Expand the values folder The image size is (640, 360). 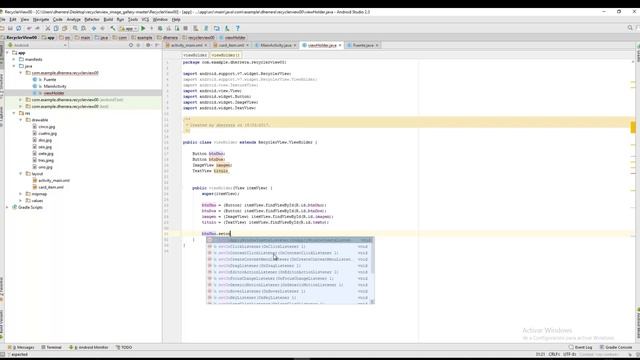pos(21,200)
